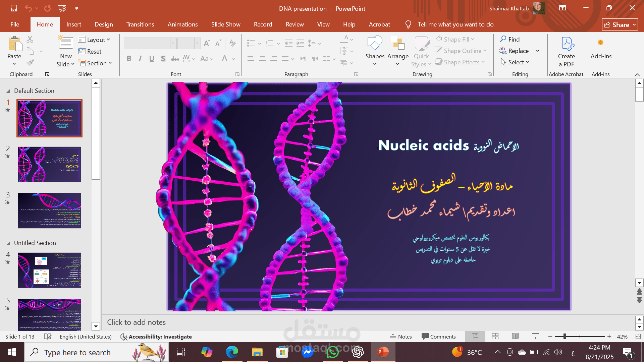Image resolution: width=644 pixels, height=362 pixels.
Task: Switch to Reading View icon
Action: (x=516, y=336)
